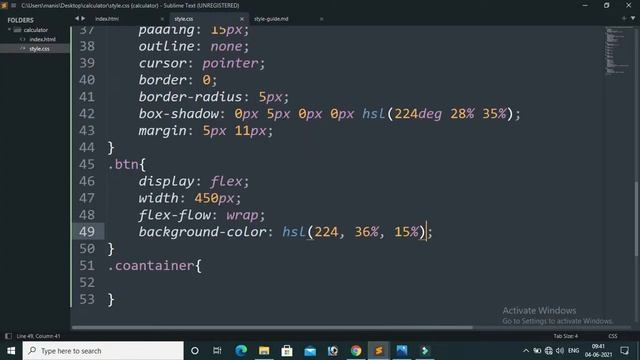640x360 pixels.
Task: Open the Tab Size: 4 selector
Action: point(565,336)
